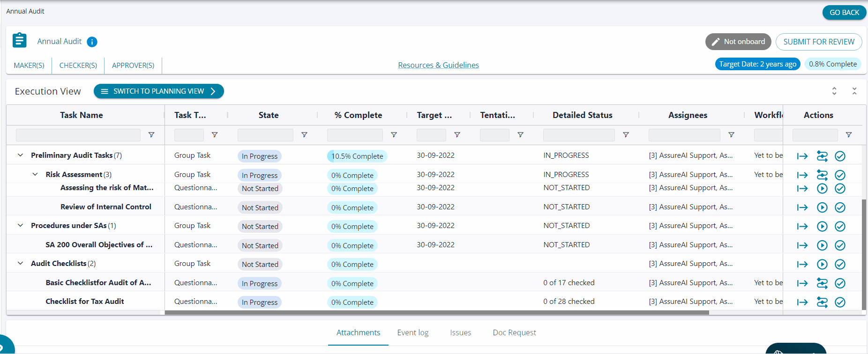The height and width of the screenshot is (354, 868).
Task: Collapse the Preliminary Audit Tasks group
Action: 20,155
